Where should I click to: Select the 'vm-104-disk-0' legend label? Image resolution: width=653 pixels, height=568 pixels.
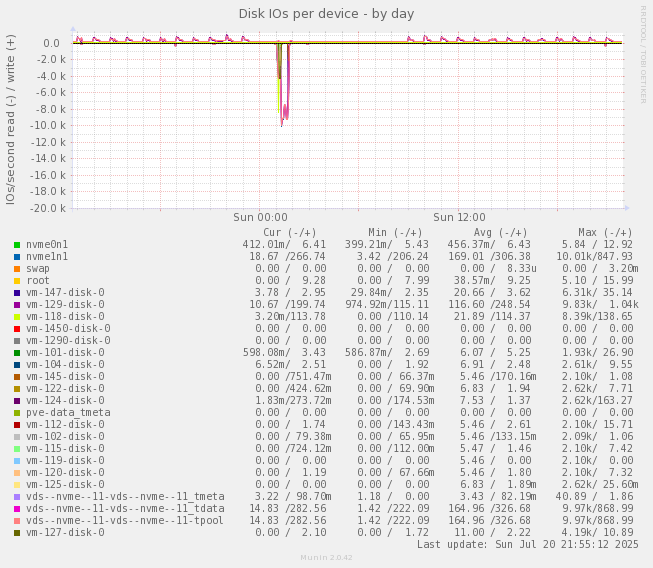(x=65, y=365)
